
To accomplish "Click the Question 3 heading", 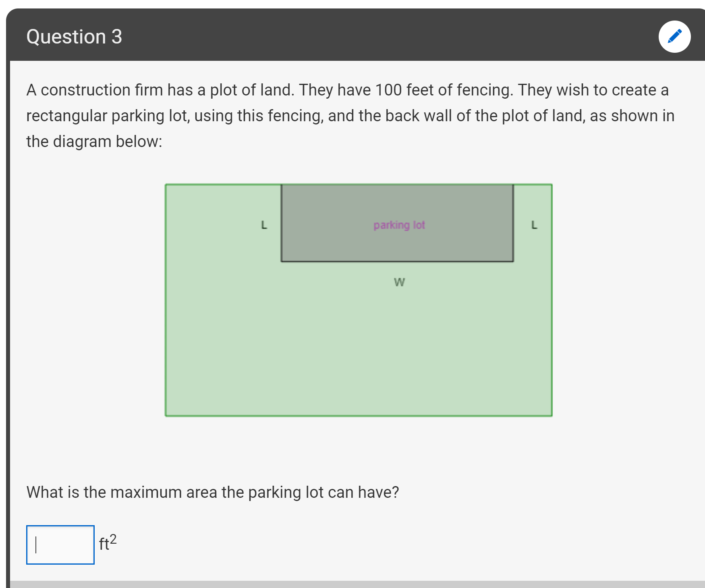I will 74,37.
